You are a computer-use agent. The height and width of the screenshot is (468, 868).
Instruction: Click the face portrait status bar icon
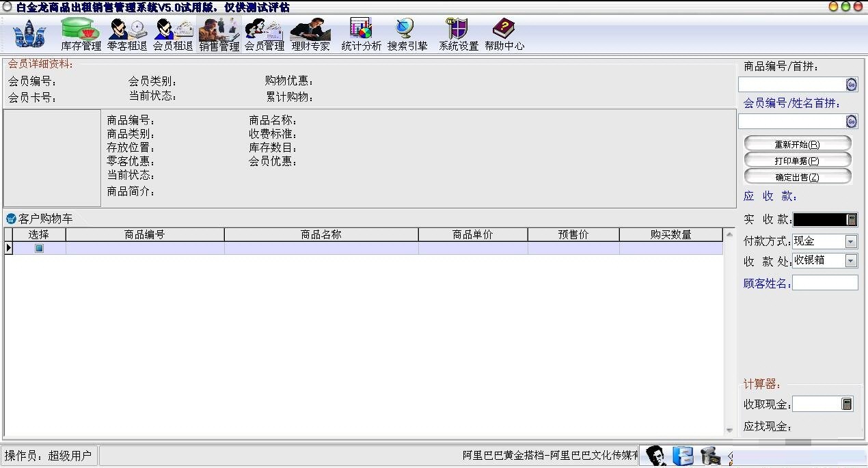pos(656,456)
